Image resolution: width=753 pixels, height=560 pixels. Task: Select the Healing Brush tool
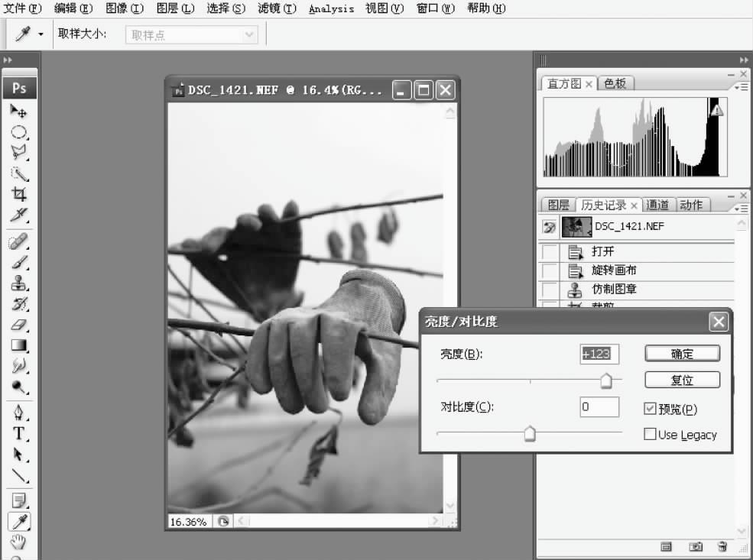pos(18,241)
